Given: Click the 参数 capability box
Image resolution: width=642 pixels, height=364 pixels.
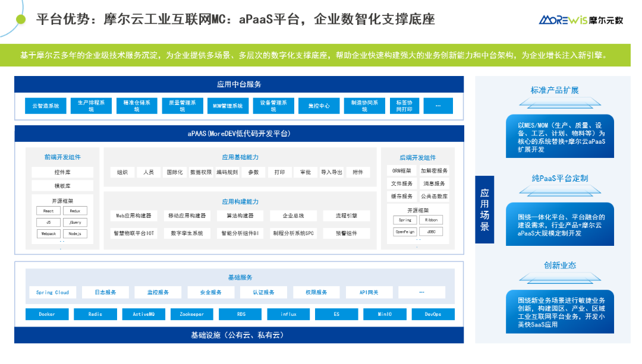Looking at the screenshot, I should (253, 172).
